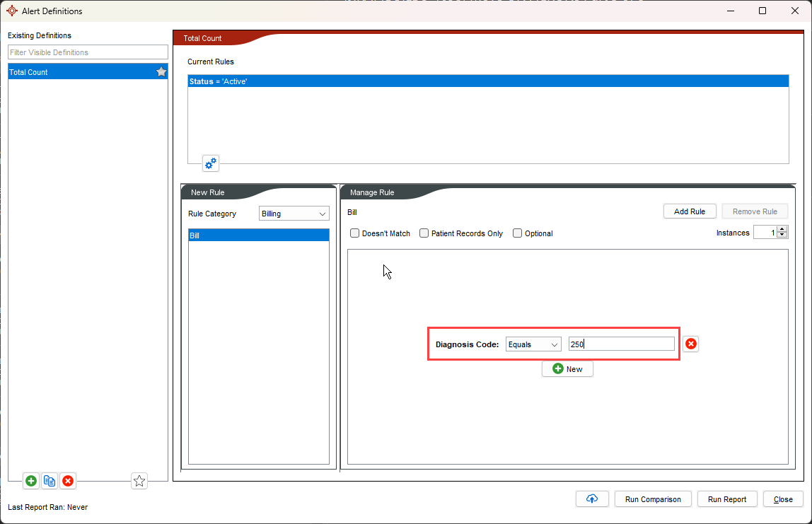
Task: Open rule settings with the blue gears icon
Action: point(211,163)
